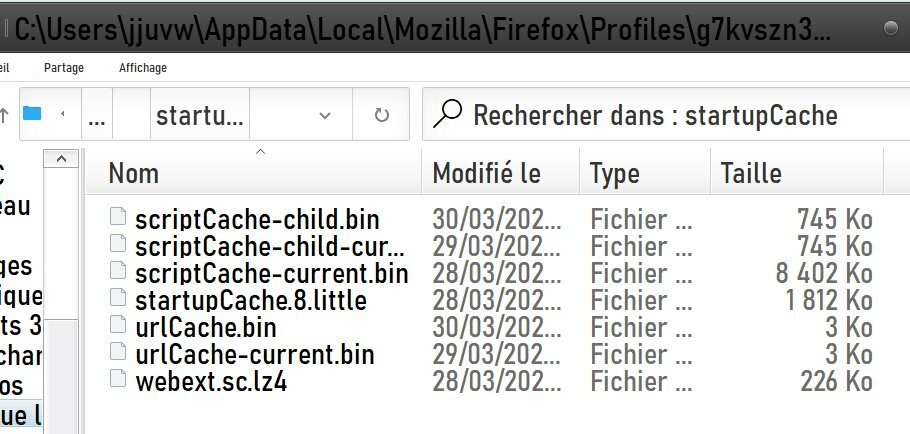The width and height of the screenshot is (910, 434).
Task: Sort by the Modifié le column
Action: coord(486,173)
